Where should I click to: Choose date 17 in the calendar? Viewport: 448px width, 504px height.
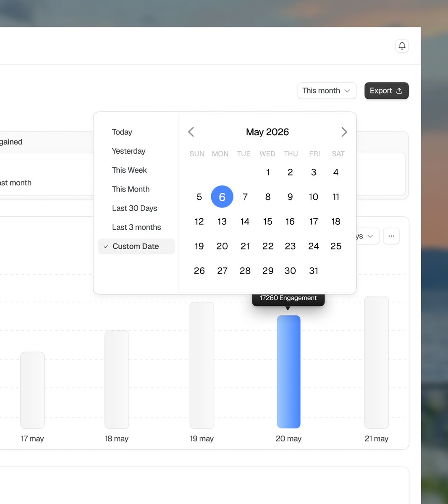(x=314, y=221)
